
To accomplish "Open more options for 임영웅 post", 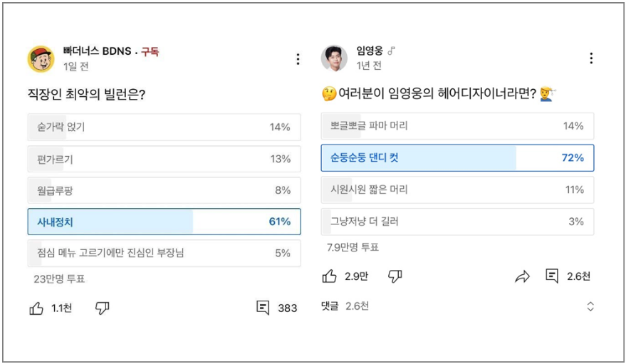I will pos(590,58).
